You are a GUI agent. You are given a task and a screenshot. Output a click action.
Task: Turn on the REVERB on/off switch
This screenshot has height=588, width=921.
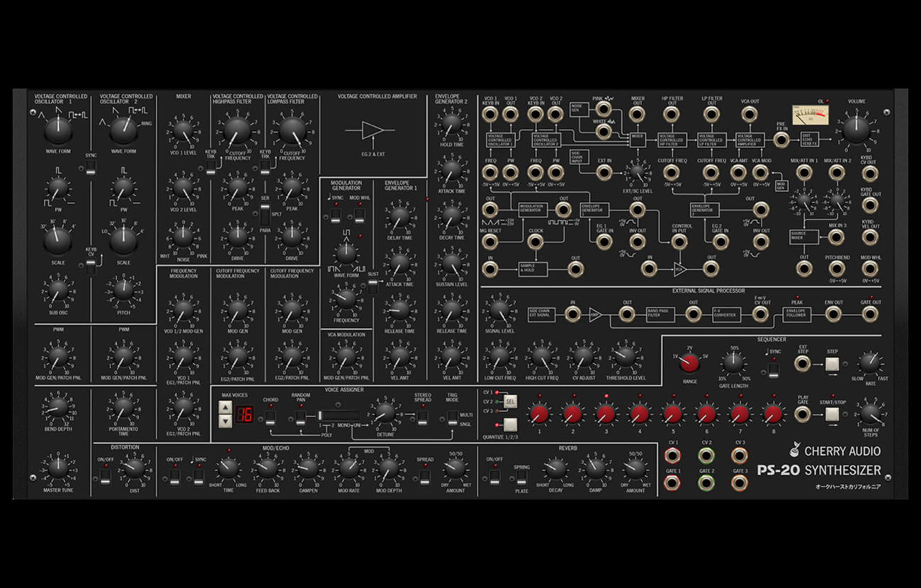click(494, 476)
